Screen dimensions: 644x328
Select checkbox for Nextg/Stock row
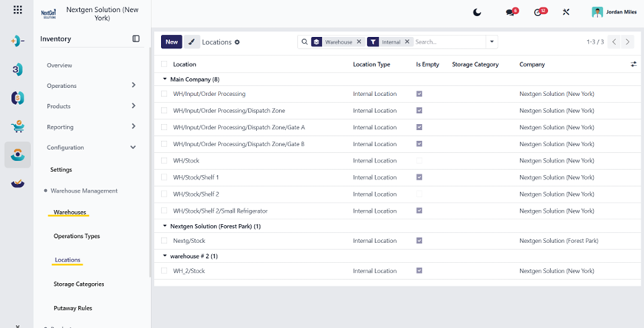tap(164, 240)
